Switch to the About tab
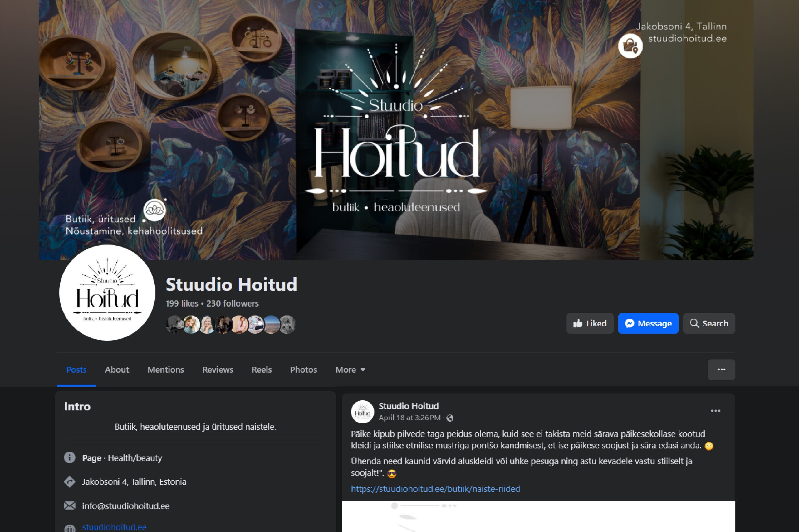 [x=117, y=370]
